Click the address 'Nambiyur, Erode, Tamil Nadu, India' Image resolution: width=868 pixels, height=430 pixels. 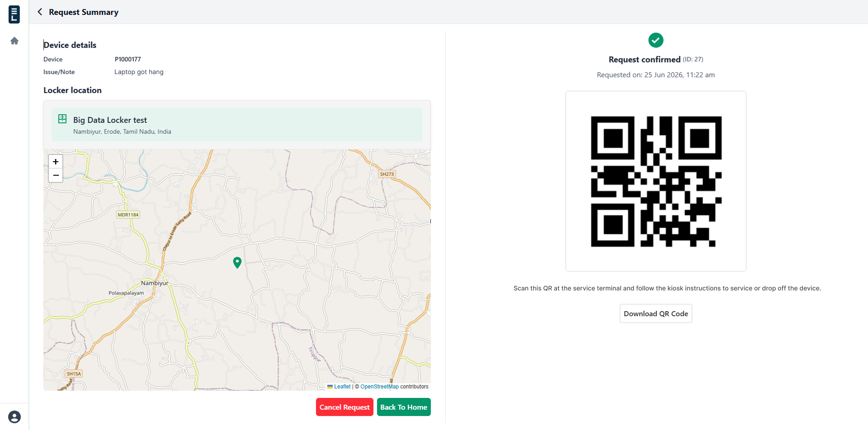[x=122, y=131]
